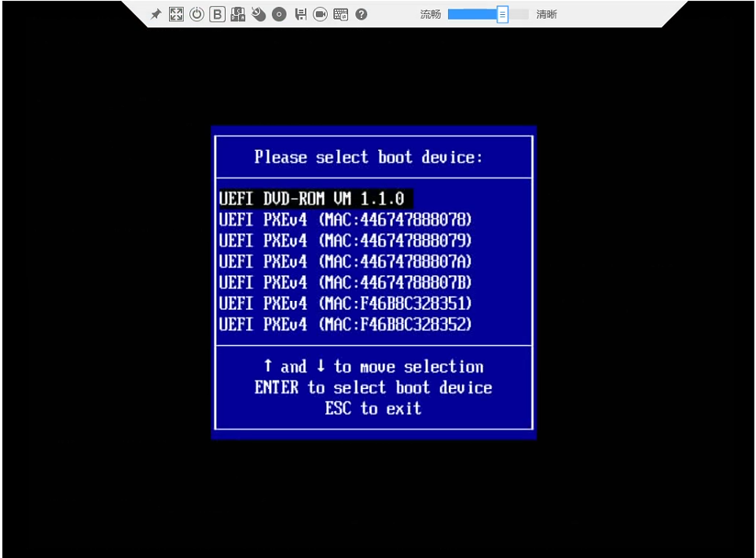Click the 'ESC to exit' hint text

[x=373, y=409]
